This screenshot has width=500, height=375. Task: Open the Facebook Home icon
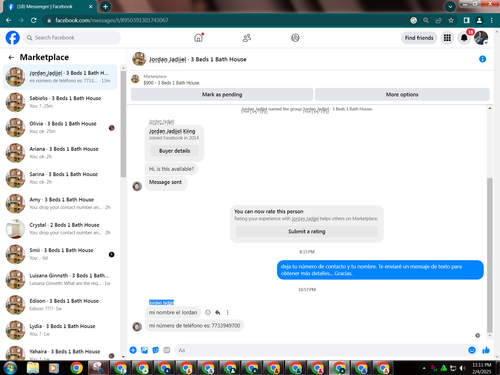click(x=198, y=38)
